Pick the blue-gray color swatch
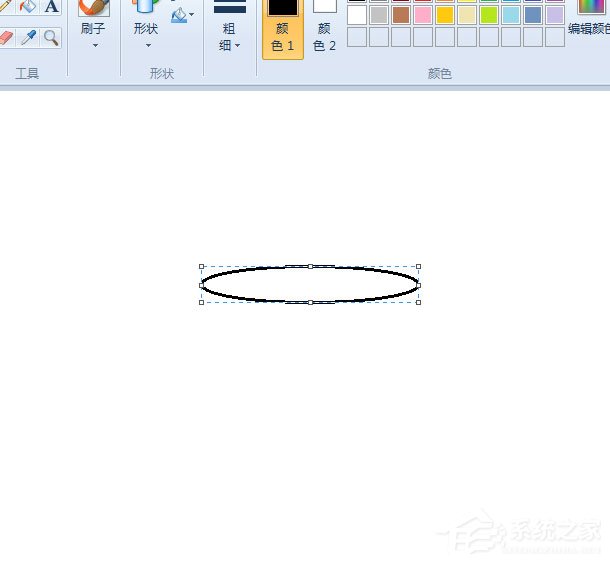Image resolution: width=610 pixels, height=563 pixels. (533, 15)
